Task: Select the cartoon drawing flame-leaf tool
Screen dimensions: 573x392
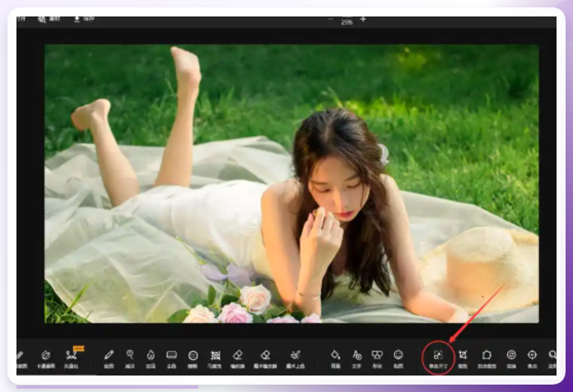Action: click(45, 359)
